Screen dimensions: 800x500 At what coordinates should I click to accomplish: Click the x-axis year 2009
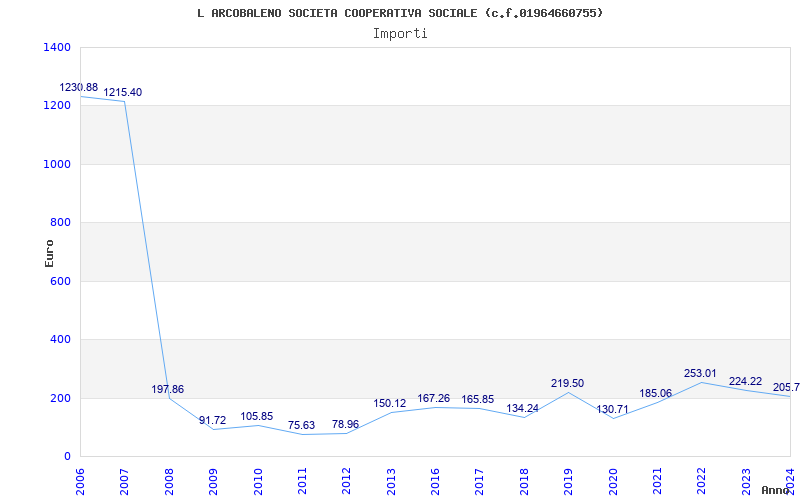[213, 481]
